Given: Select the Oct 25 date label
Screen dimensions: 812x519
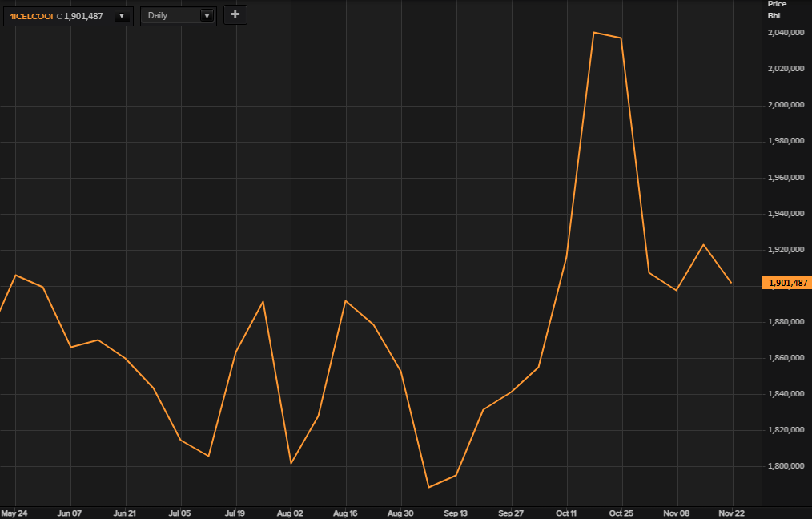Looking at the screenshot, I should (621, 513).
